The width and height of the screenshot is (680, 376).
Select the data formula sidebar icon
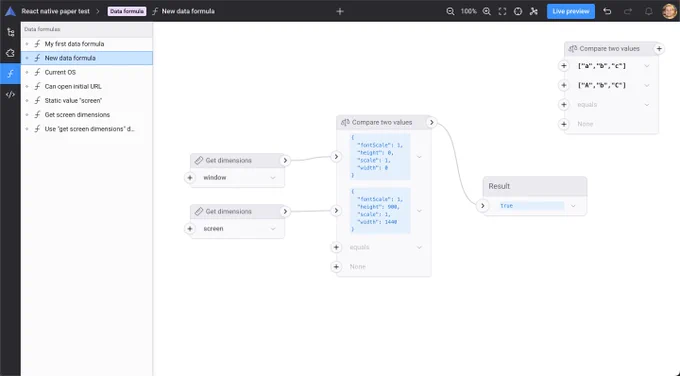click(x=10, y=74)
